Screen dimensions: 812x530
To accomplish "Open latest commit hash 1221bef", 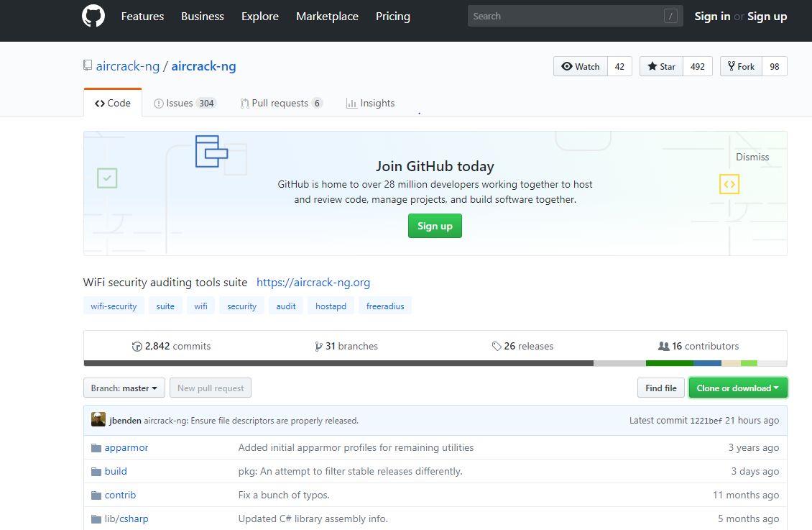I will pos(706,421).
